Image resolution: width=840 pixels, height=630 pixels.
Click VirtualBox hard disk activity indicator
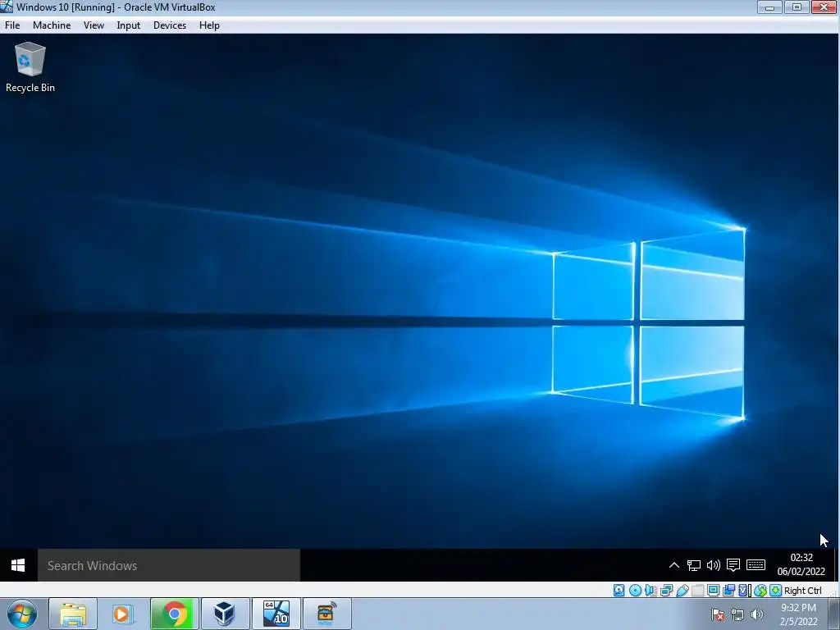[619, 591]
